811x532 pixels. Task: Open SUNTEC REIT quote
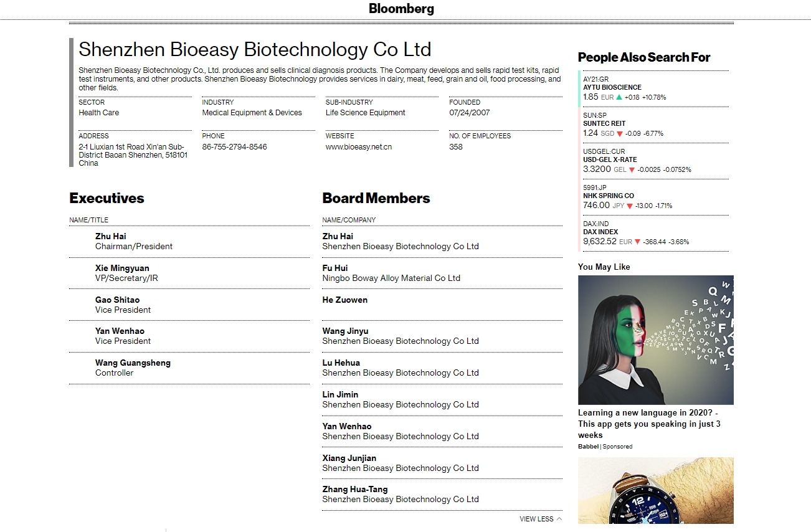[604, 124]
